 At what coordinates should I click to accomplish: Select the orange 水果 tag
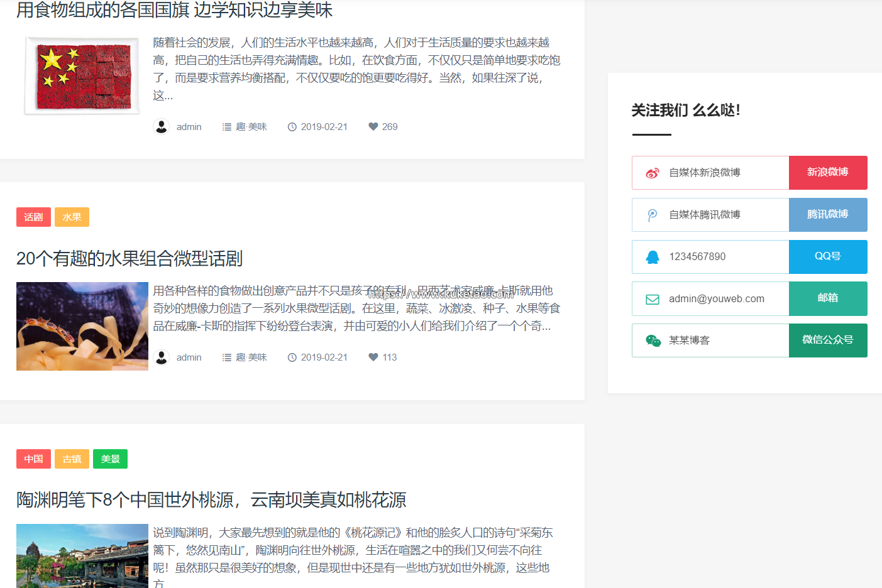[72, 217]
